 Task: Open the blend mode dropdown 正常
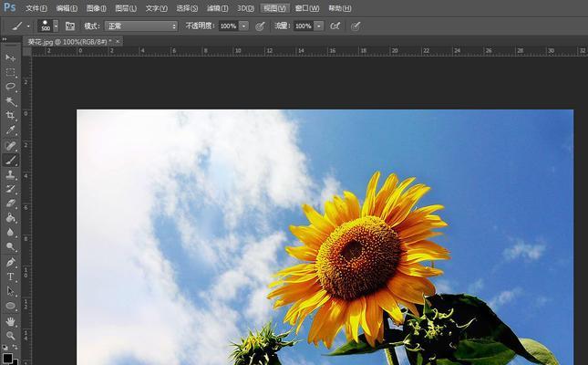[x=141, y=26]
